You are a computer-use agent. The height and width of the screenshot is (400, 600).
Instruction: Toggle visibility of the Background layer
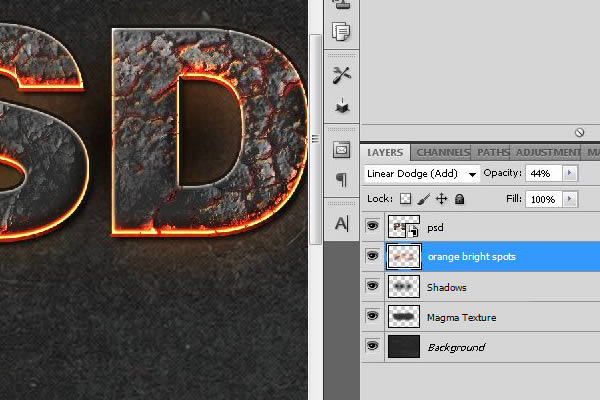(x=372, y=346)
